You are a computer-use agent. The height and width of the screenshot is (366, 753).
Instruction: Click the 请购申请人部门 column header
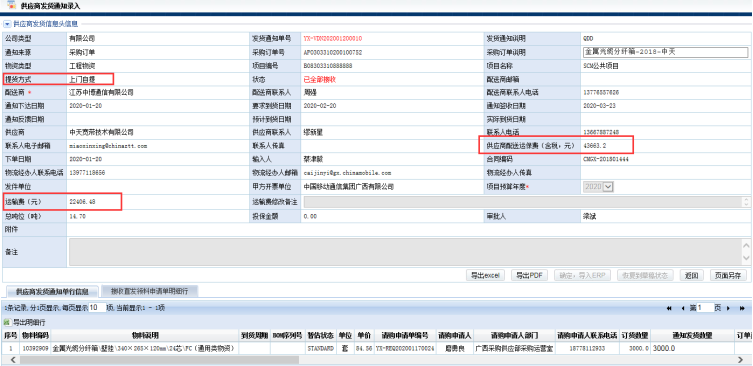click(x=514, y=335)
